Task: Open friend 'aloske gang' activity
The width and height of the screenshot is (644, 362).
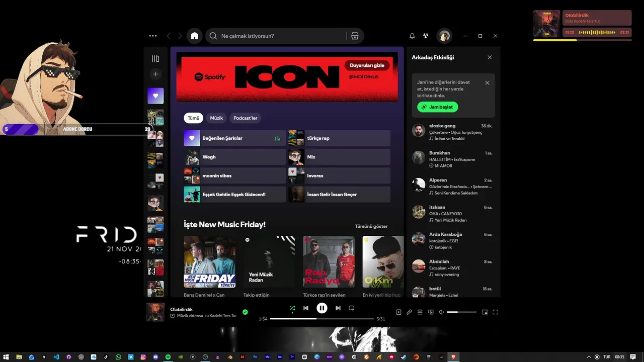Action: 453,132
